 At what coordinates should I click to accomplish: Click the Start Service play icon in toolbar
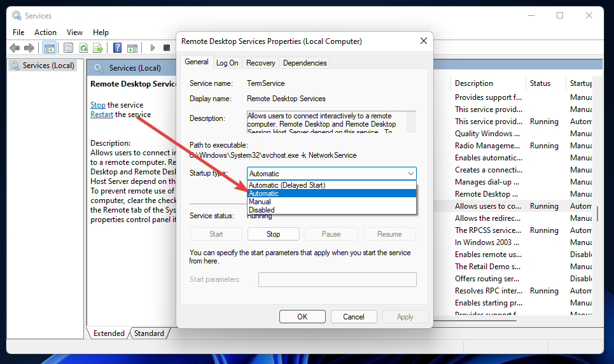[153, 48]
